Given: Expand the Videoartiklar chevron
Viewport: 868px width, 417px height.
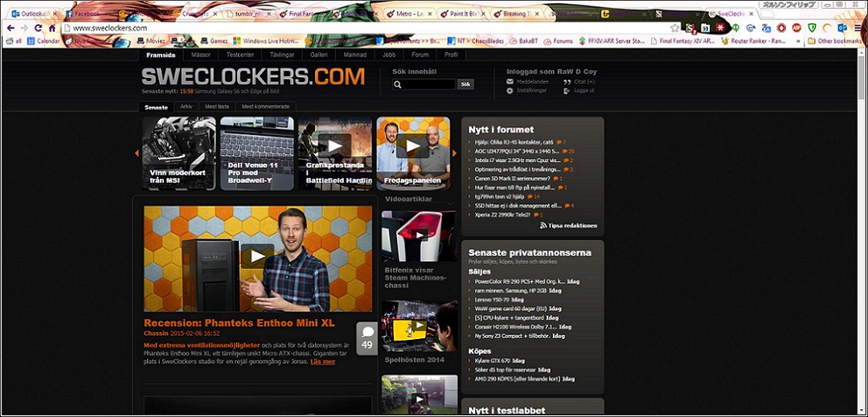Looking at the screenshot, I should click(451, 203).
